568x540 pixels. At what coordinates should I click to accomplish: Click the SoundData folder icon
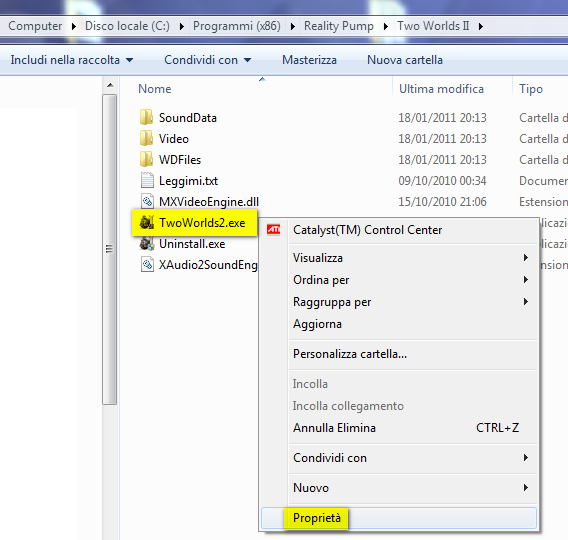[x=147, y=117]
